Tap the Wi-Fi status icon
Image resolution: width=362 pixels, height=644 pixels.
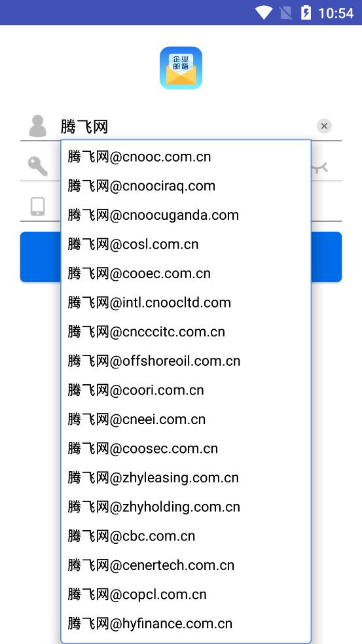click(x=263, y=12)
